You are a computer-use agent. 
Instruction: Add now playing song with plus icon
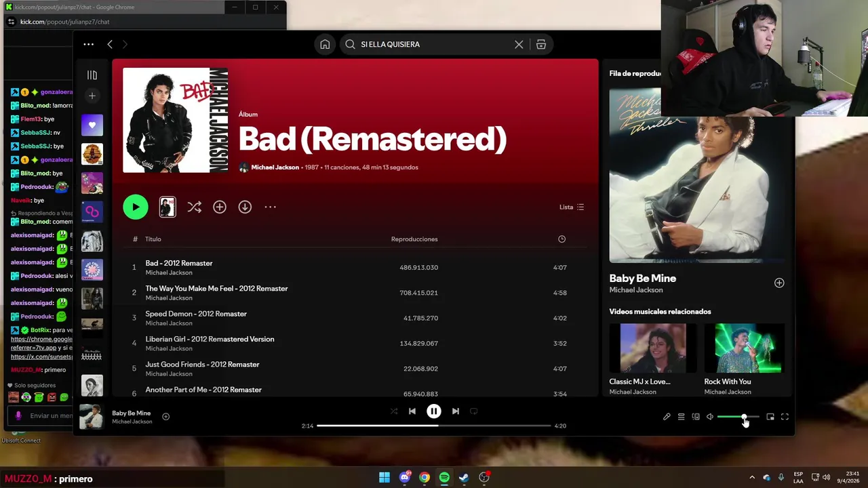165,416
